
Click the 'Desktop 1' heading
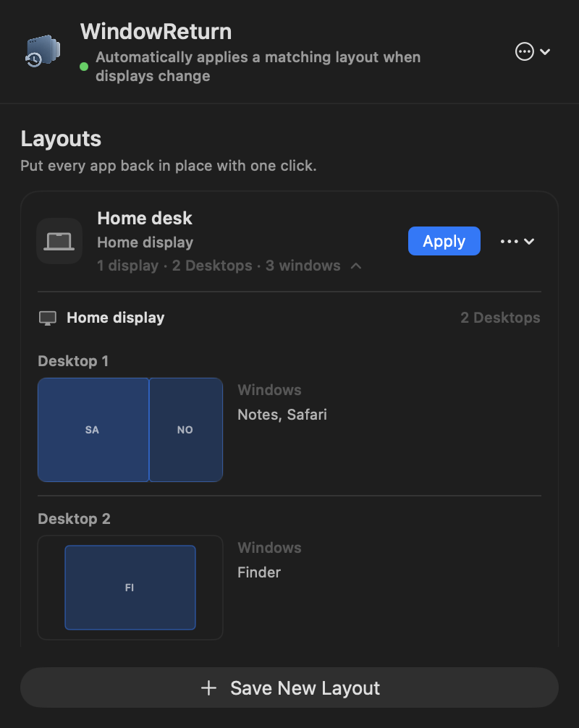73,361
